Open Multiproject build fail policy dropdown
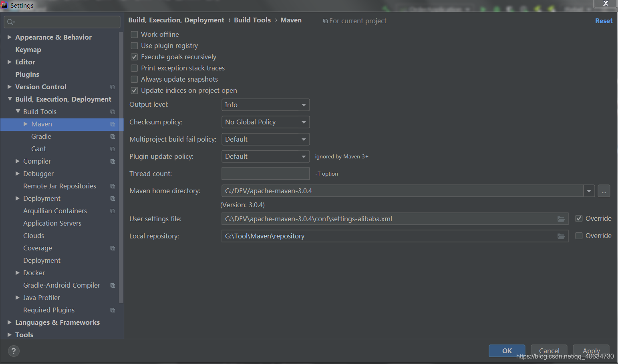 [x=266, y=139]
